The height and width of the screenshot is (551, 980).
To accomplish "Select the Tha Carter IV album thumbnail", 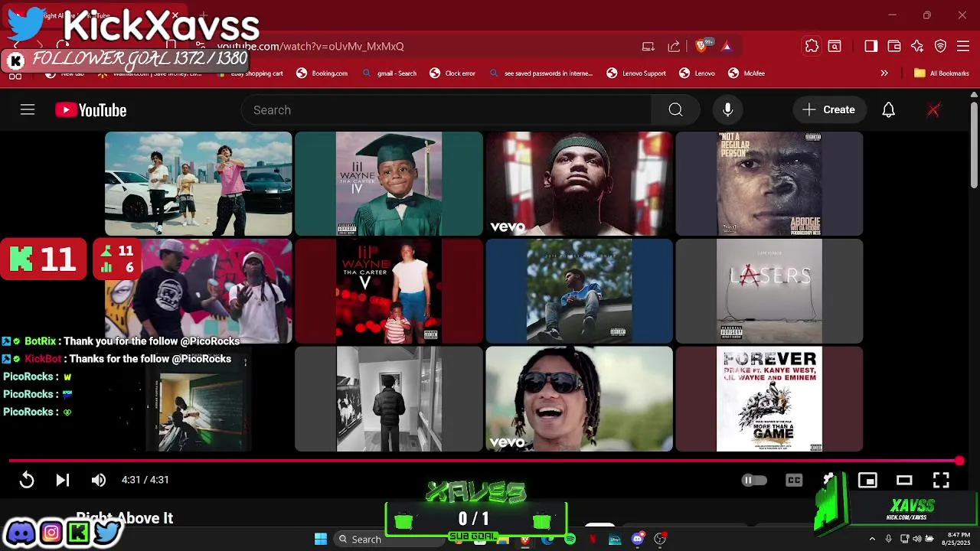I will click(389, 184).
